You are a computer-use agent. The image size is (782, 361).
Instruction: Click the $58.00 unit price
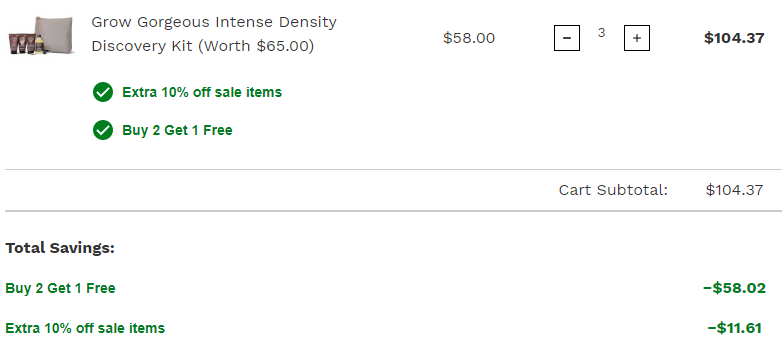pyautogui.click(x=469, y=38)
